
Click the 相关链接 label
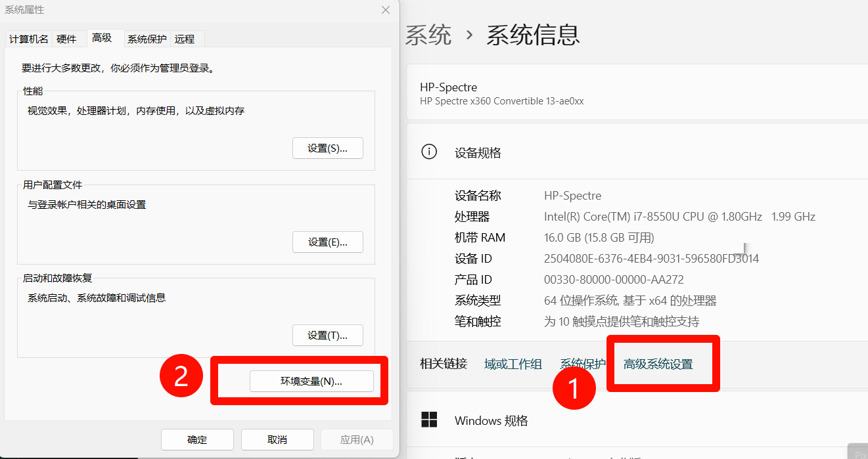coord(444,364)
